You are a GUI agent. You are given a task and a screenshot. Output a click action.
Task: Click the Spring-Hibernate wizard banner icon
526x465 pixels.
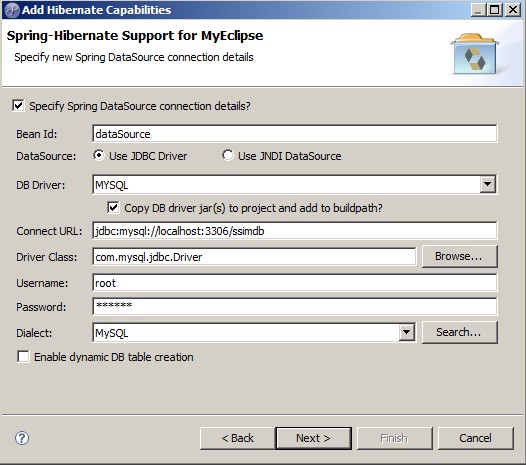point(475,54)
